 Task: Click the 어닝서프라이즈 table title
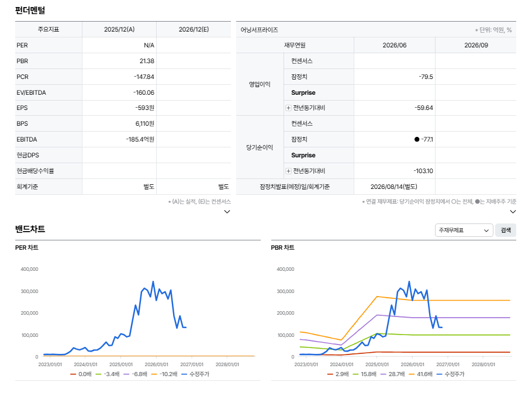pos(259,30)
